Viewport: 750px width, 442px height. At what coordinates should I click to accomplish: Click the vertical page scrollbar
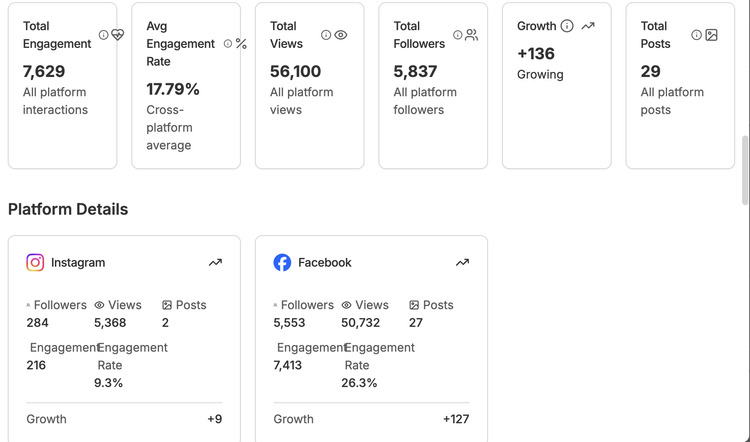[745, 170]
